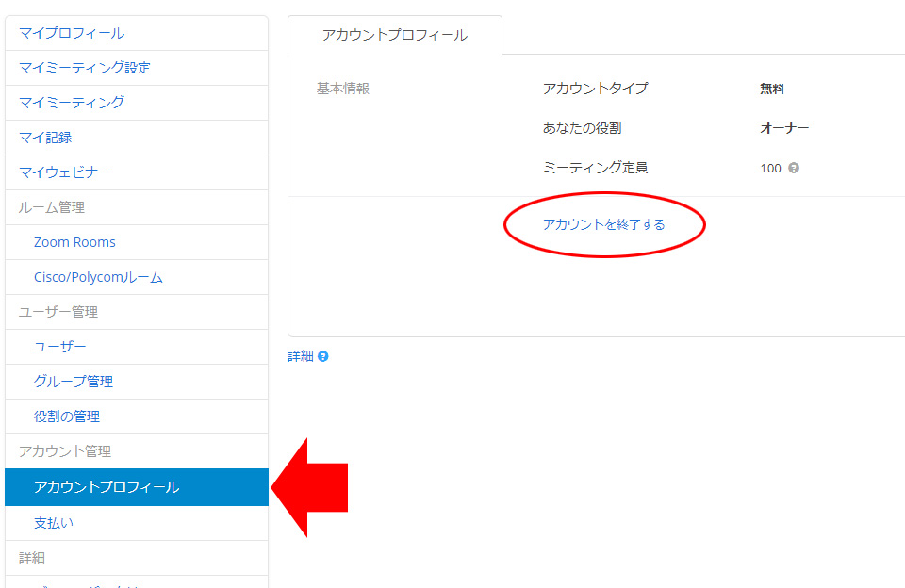Click 詳細 link below profile panel
The height and width of the screenshot is (588, 905).
click(x=300, y=356)
